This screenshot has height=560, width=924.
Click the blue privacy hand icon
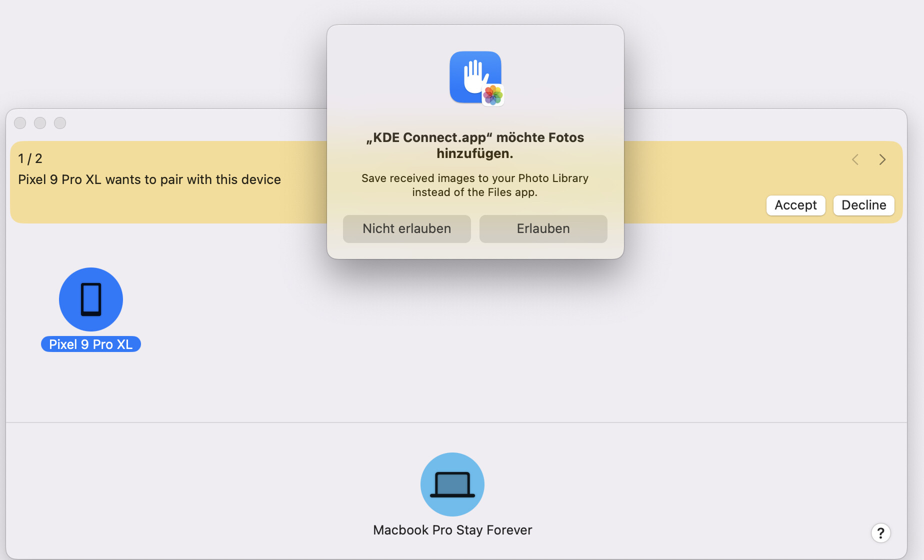pyautogui.click(x=472, y=76)
